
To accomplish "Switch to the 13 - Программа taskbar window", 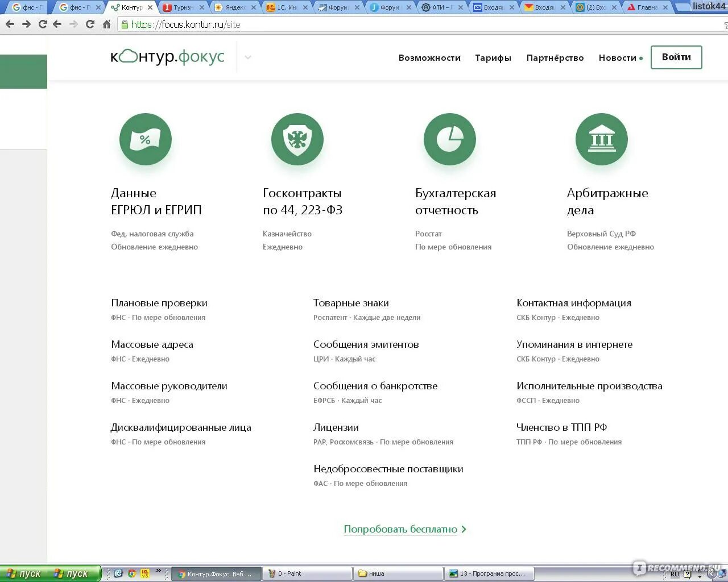I will point(489,574).
